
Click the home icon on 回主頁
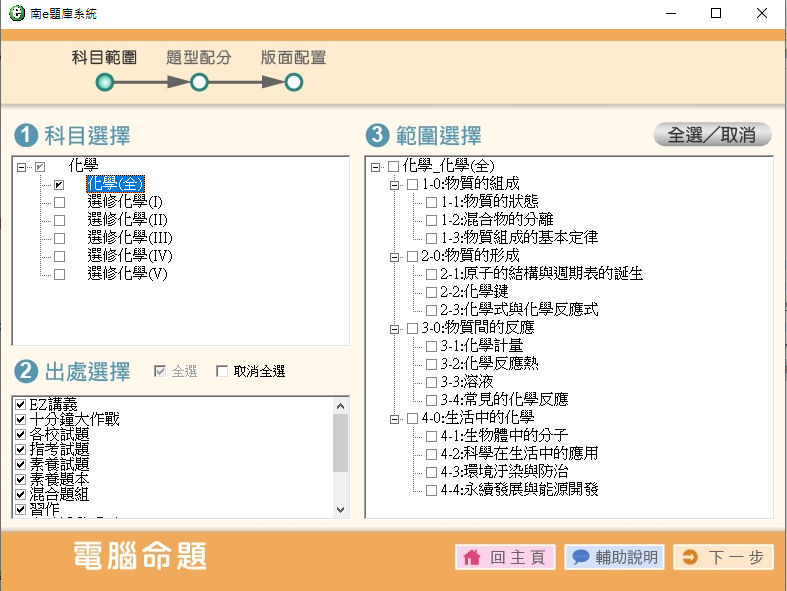tap(472, 558)
